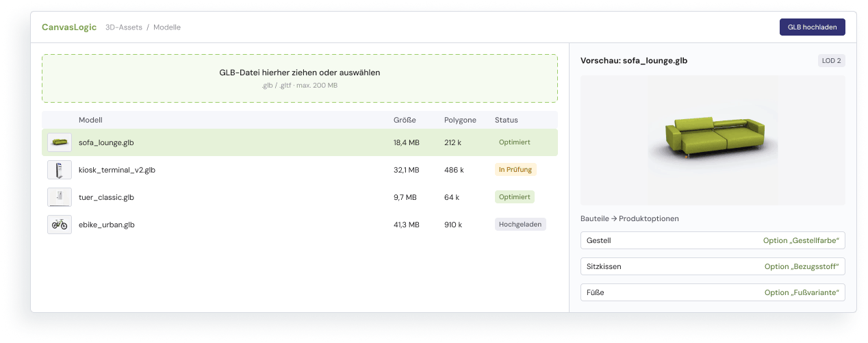868x343 pixels.
Task: Click the Optimiert badge for sofa_lounge.glb
Action: point(515,142)
